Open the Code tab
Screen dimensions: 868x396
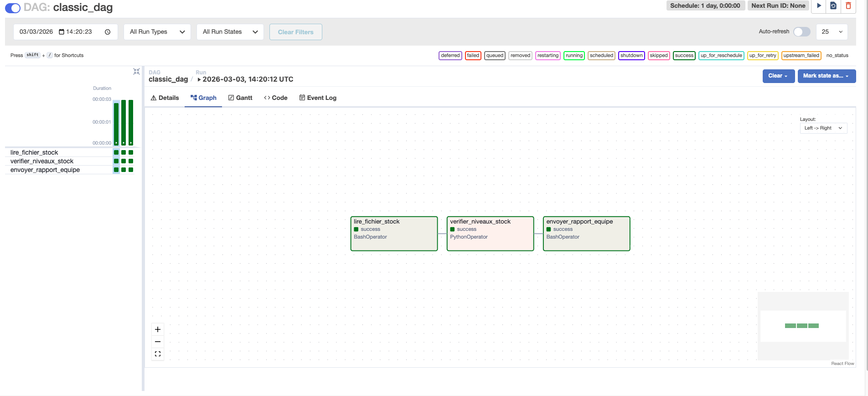pos(276,98)
